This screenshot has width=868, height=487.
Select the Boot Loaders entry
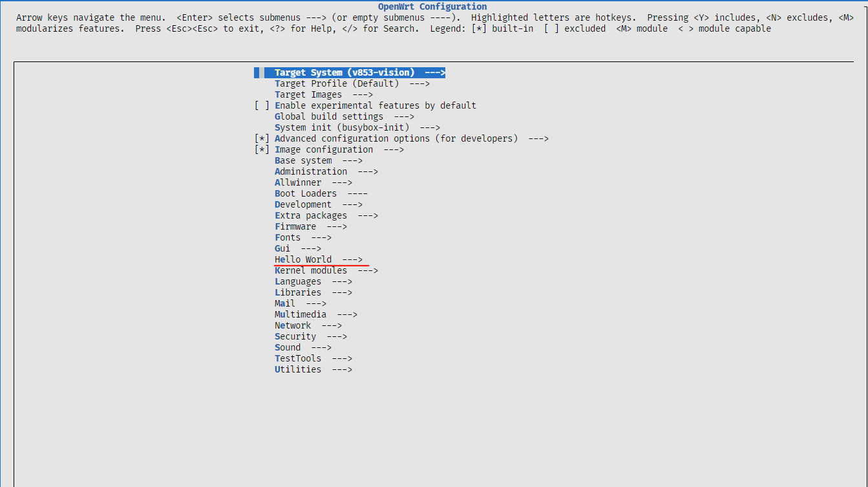(306, 193)
